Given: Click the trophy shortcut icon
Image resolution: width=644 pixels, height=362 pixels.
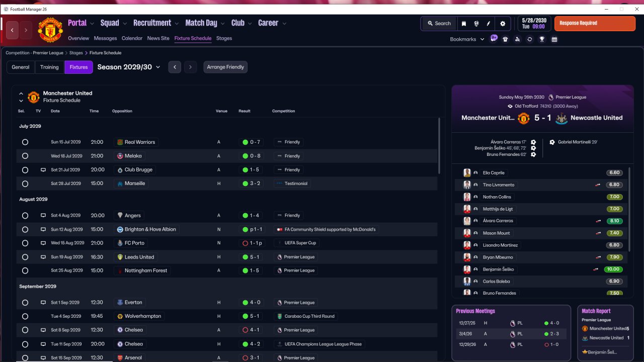Looking at the screenshot, I should tap(542, 39).
